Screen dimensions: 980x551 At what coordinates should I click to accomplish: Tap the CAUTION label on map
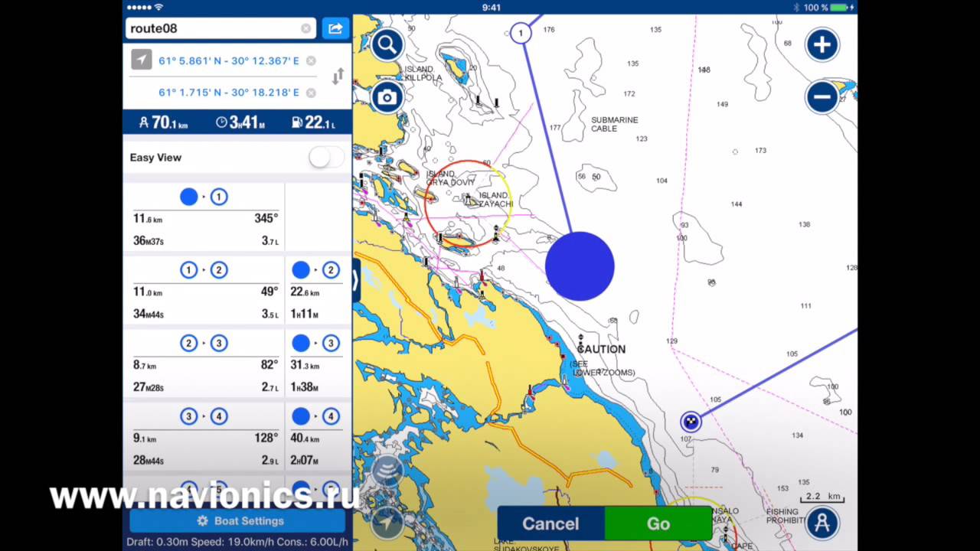(601, 349)
